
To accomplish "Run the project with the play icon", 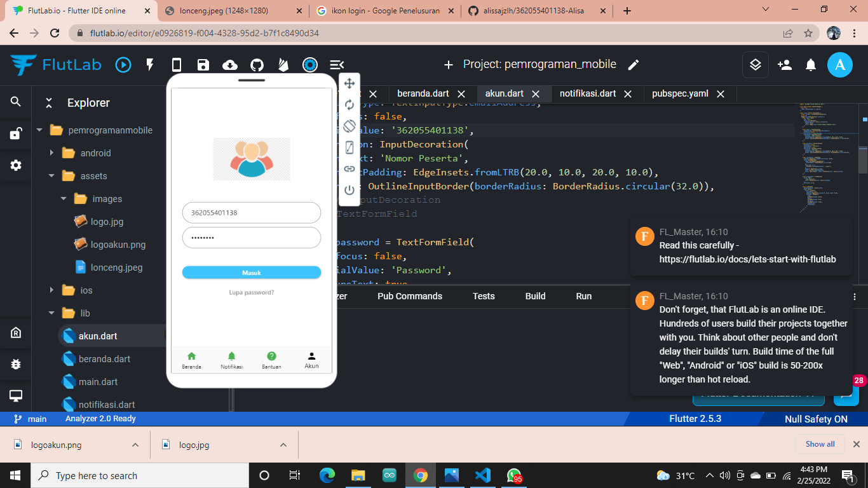I will point(123,64).
